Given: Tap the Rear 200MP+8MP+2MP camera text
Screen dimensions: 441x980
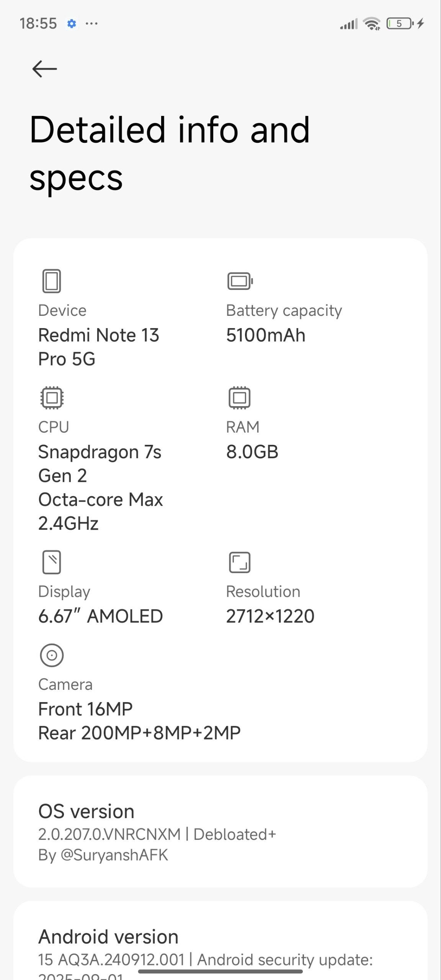Looking at the screenshot, I should pyautogui.click(x=139, y=733).
